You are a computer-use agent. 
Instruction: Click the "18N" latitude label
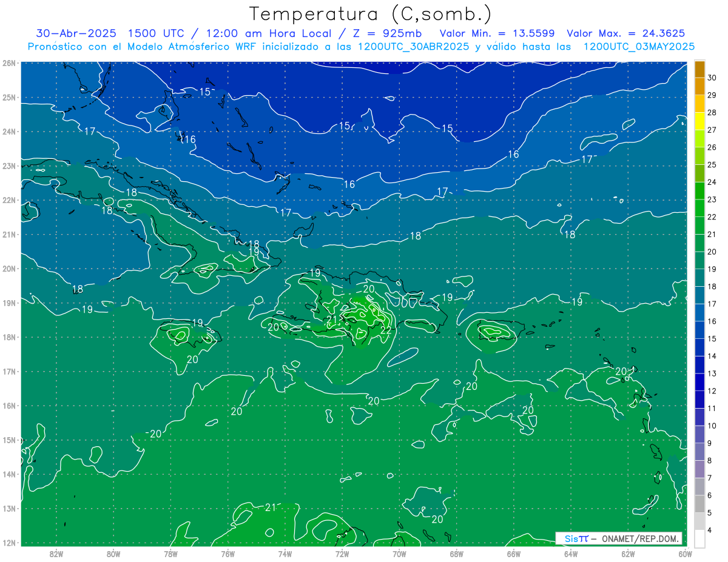(x=9, y=337)
